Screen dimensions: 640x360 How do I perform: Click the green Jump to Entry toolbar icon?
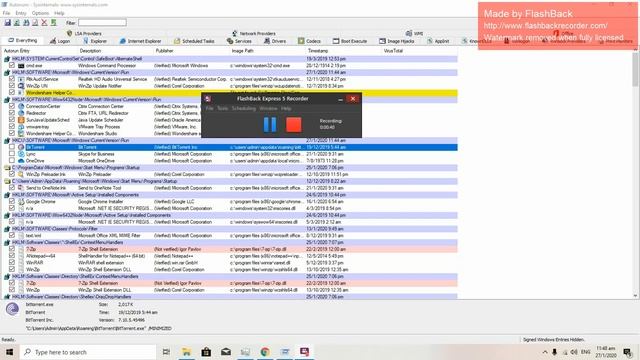coord(53,23)
